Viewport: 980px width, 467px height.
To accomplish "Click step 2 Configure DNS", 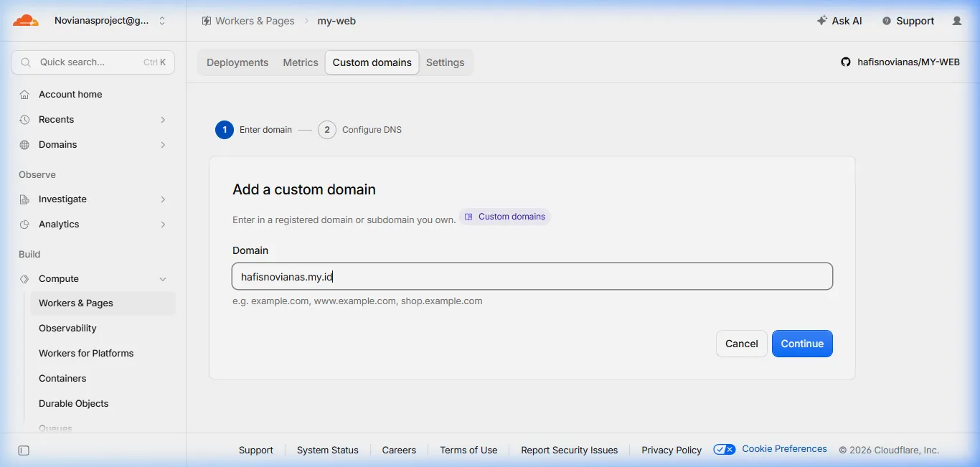I will click(x=360, y=130).
